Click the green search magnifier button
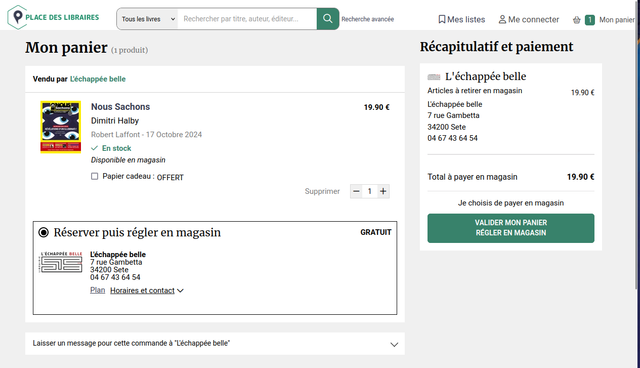 pyautogui.click(x=328, y=19)
